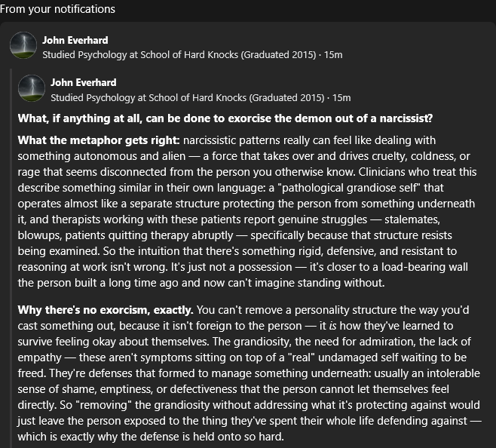
Task: Click the italic word 'is' in second paragraph
Action: [x=332, y=326]
